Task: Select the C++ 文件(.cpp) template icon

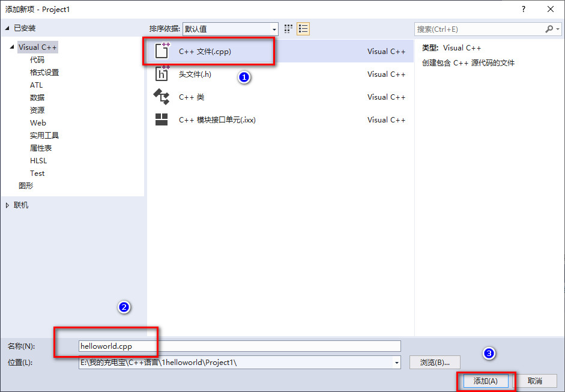Action: pyautogui.click(x=162, y=51)
